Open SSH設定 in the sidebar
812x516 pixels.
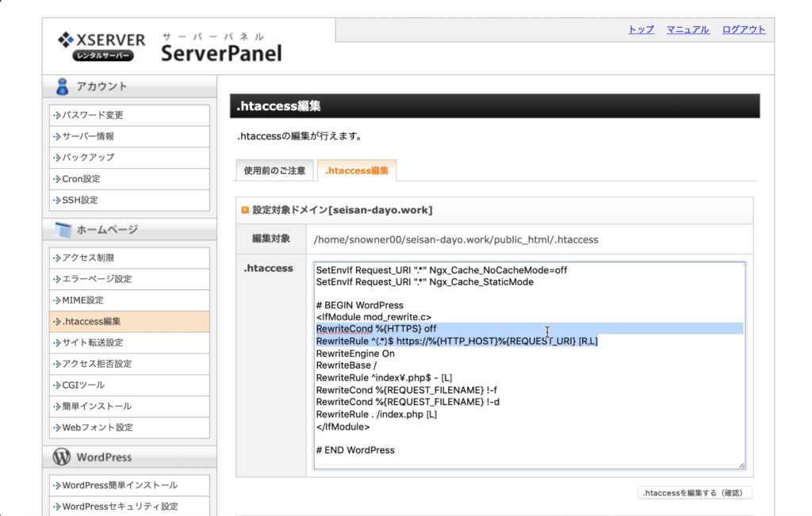coord(79,201)
